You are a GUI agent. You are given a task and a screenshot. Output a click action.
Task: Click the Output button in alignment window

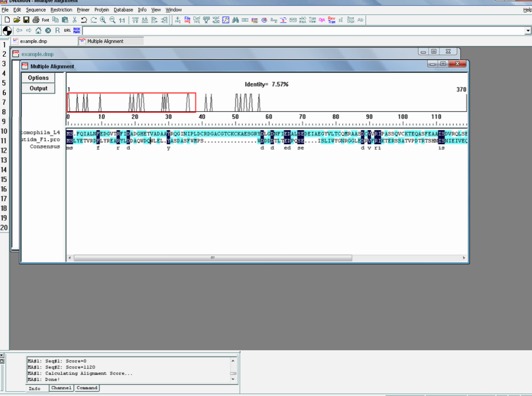coord(38,88)
